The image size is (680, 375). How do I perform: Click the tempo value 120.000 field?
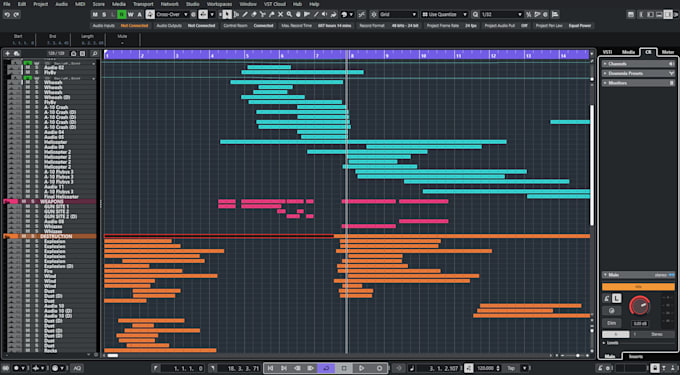coord(486,368)
